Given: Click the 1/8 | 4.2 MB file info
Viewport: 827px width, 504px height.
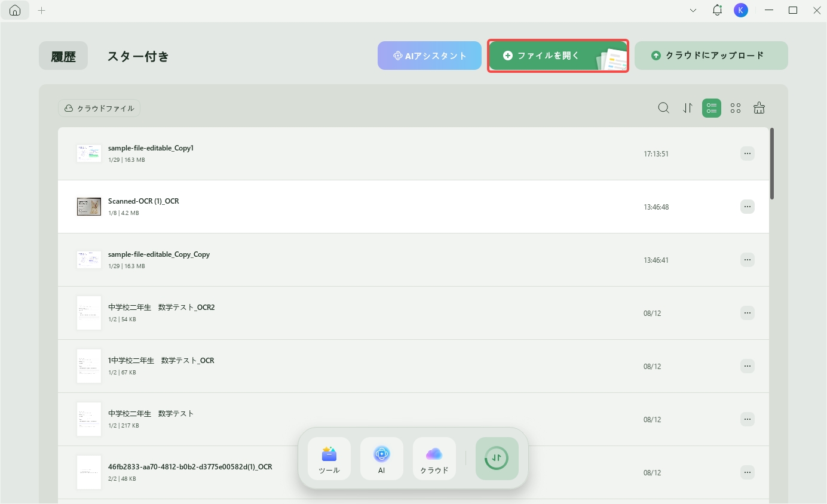Looking at the screenshot, I should coord(124,213).
